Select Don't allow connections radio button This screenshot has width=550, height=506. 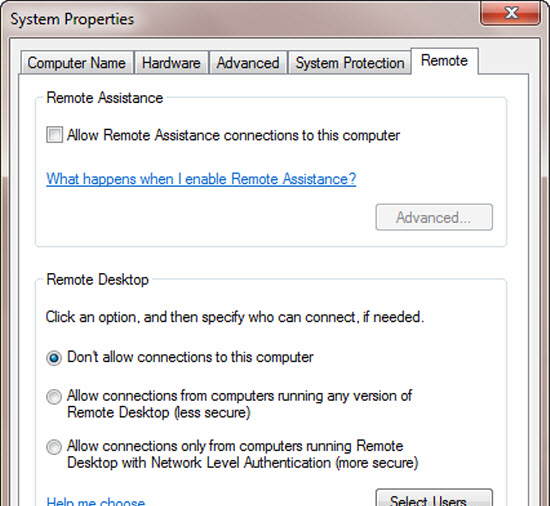point(54,358)
